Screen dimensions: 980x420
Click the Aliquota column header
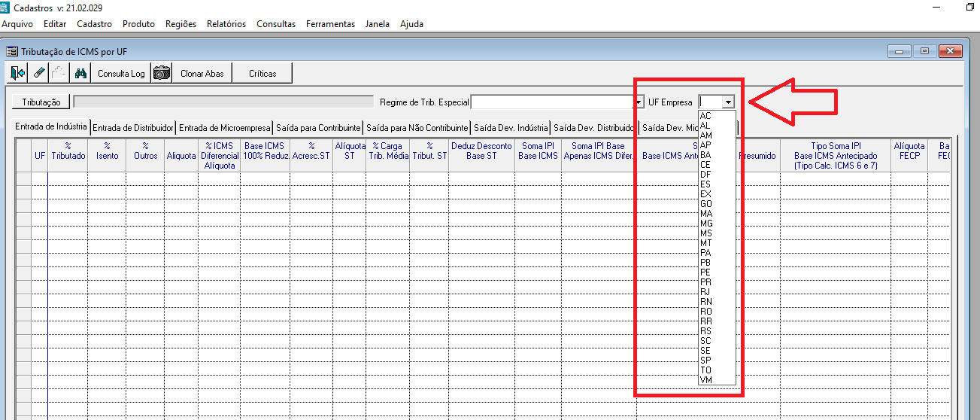pos(181,156)
